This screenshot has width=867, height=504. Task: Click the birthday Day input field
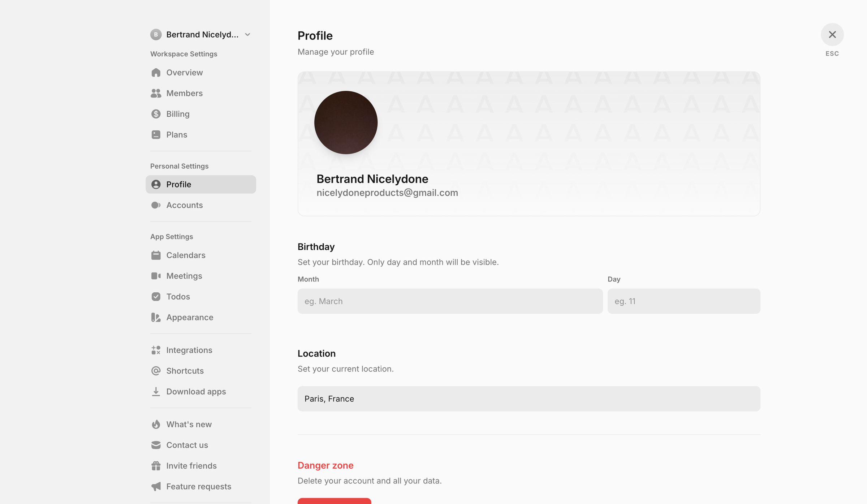pyautogui.click(x=684, y=301)
